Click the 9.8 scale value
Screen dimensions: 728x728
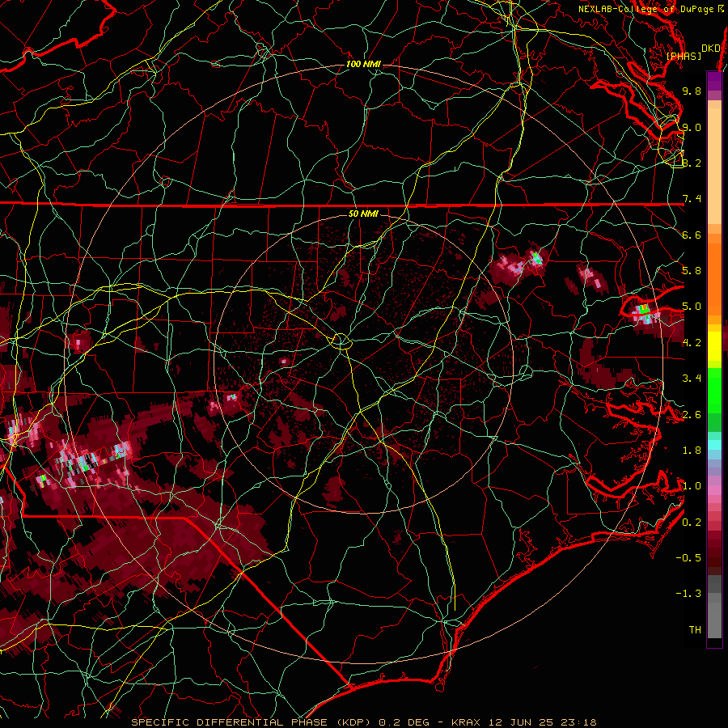click(x=692, y=91)
